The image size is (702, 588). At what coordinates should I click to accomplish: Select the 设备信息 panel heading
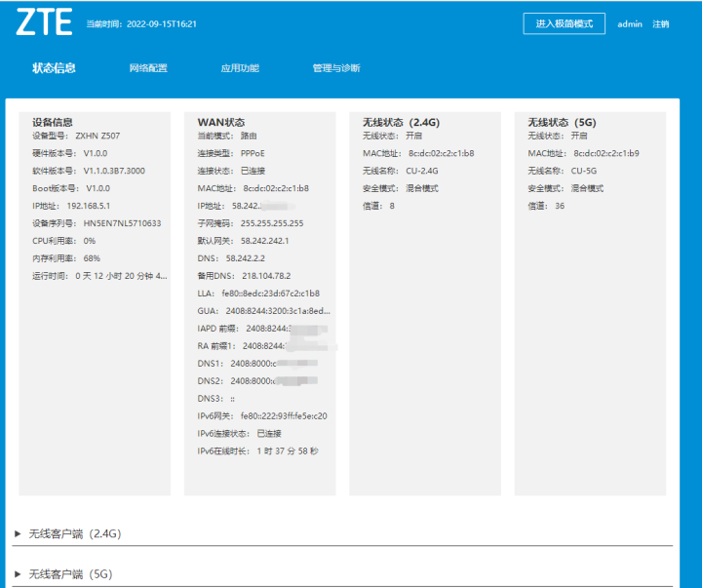pyautogui.click(x=53, y=122)
